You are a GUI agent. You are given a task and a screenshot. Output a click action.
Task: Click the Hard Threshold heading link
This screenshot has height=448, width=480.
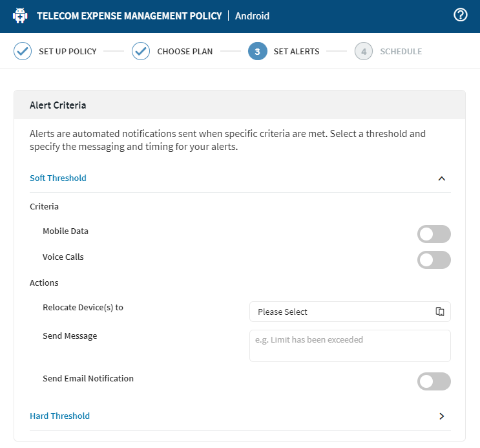(59, 416)
